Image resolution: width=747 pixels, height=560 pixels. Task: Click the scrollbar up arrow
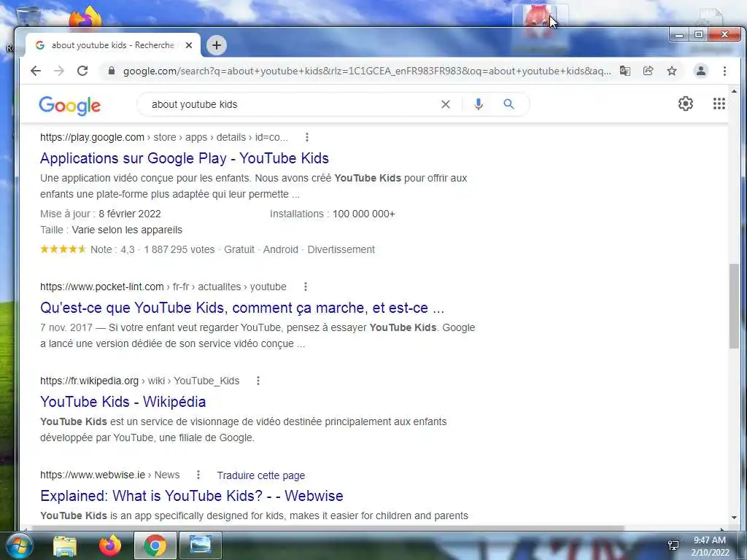pos(734,91)
